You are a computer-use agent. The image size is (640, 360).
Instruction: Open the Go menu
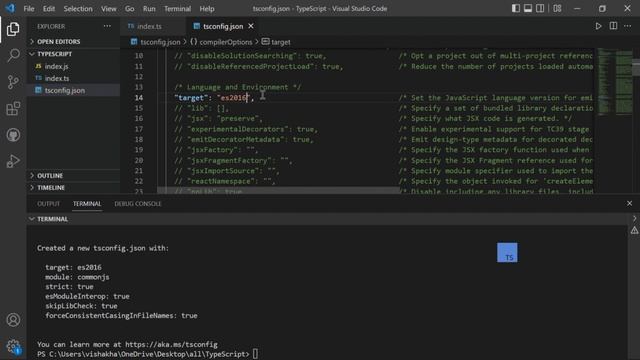click(129, 9)
